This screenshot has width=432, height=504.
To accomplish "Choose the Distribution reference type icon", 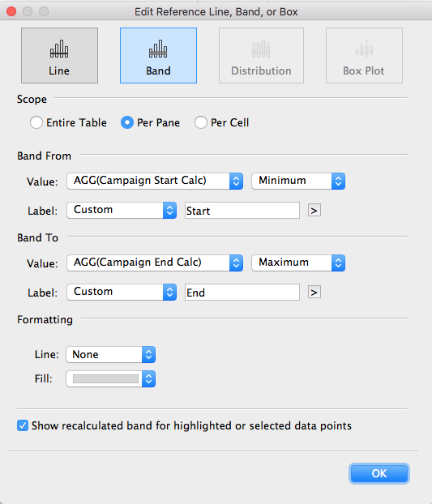I will [x=261, y=55].
